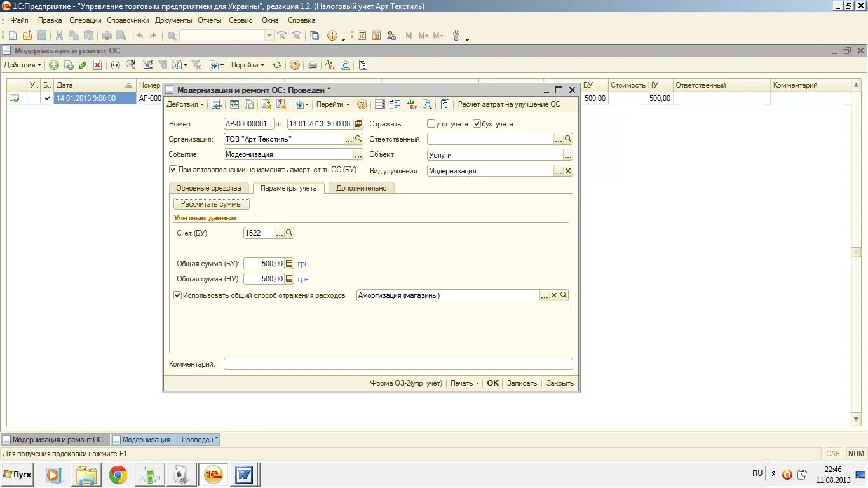Open calculator for Общая сумма (НУ)
The height and width of the screenshot is (488, 868).
[x=289, y=279]
